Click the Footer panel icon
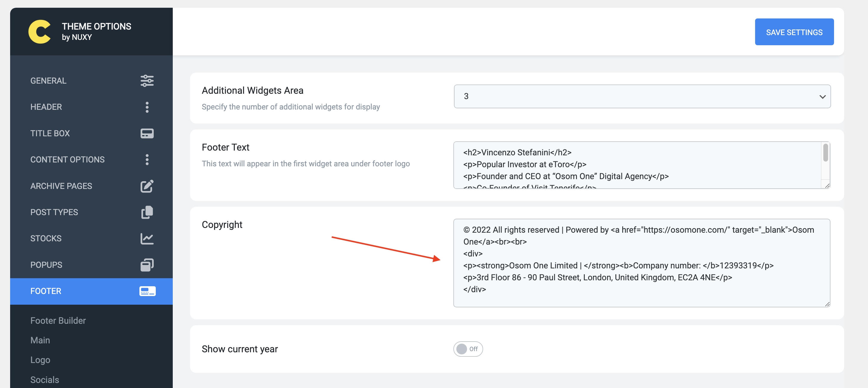This screenshot has width=868, height=388. pyautogui.click(x=147, y=291)
